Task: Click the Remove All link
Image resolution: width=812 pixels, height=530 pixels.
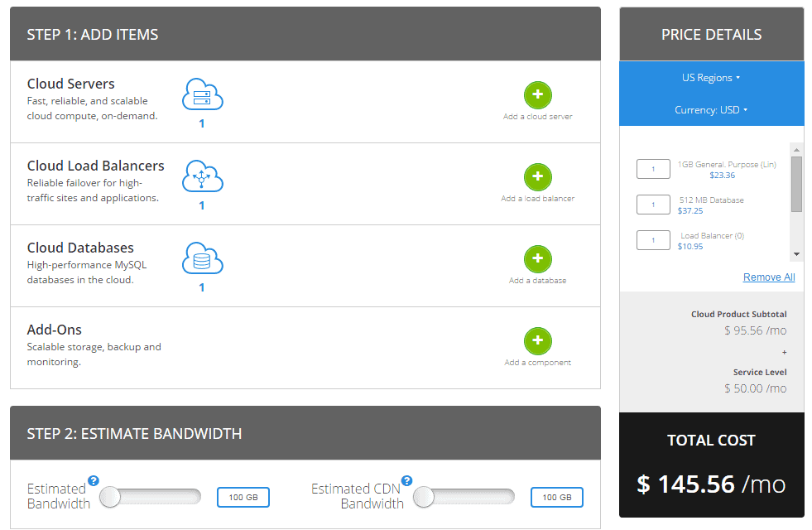Action: (x=768, y=277)
